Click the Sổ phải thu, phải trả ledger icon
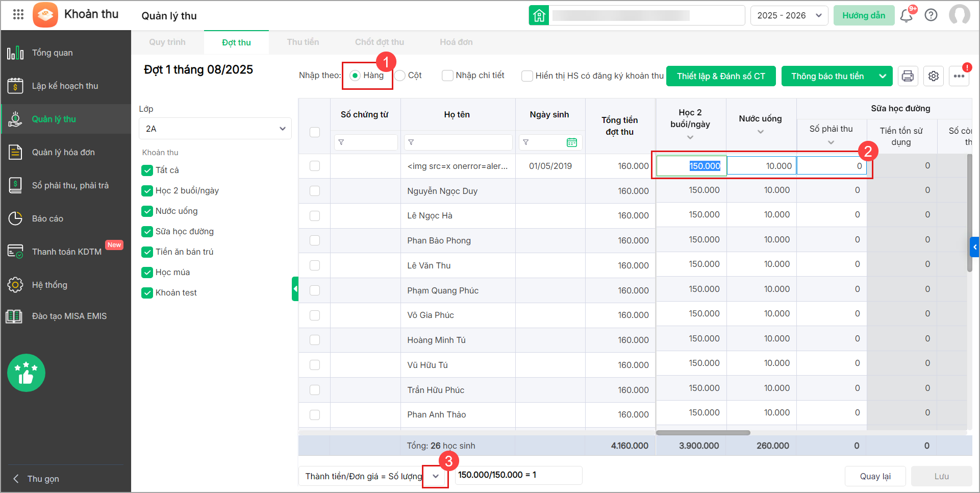This screenshot has width=980, height=493. [15, 185]
